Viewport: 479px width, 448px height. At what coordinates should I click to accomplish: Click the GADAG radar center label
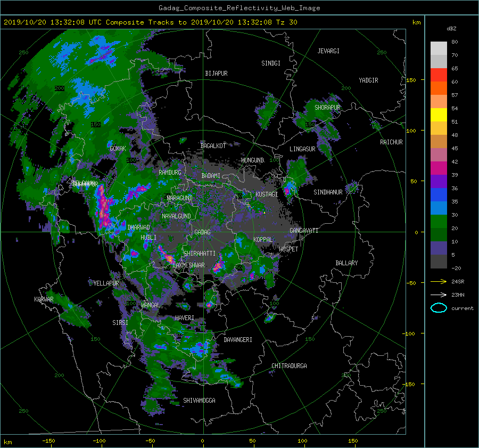202,232
